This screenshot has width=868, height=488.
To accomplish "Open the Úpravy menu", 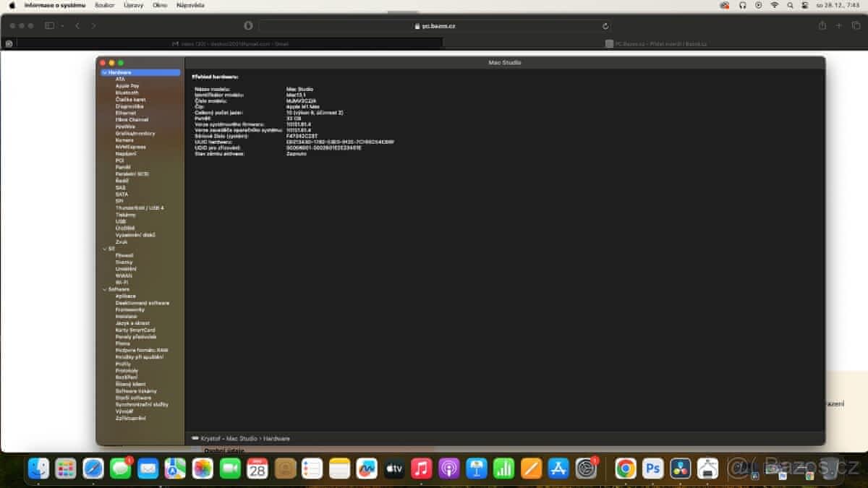I will [x=134, y=5].
